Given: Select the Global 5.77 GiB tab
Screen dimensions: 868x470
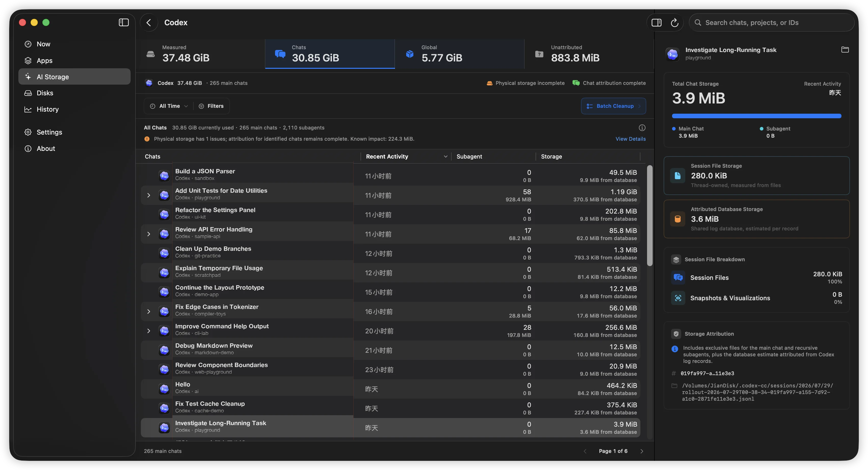Looking at the screenshot, I should point(460,54).
